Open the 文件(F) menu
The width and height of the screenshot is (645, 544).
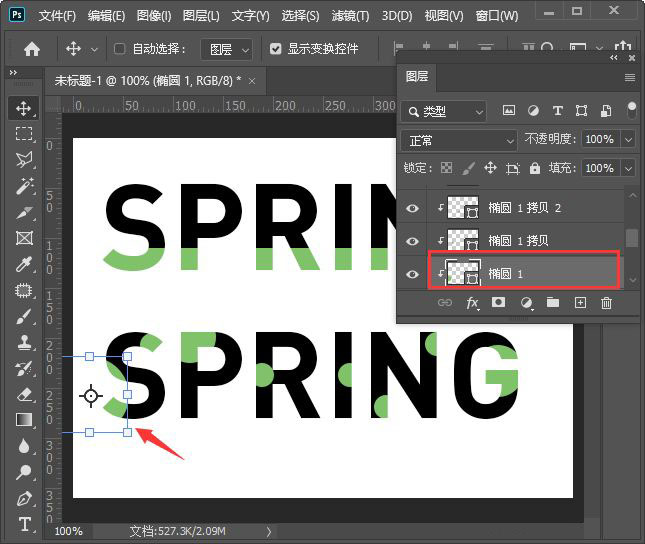tap(57, 16)
